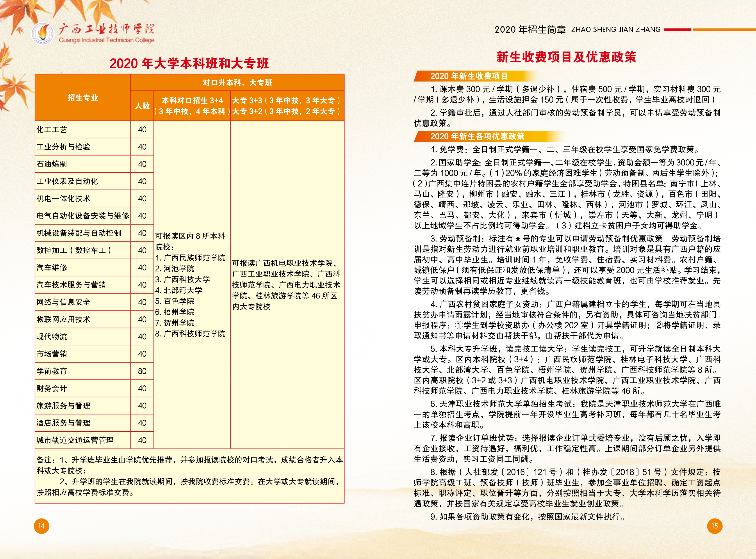Select the 机械设备装配与自动控制 row
Viewport: 756px width, 559px height.
click(x=94, y=233)
